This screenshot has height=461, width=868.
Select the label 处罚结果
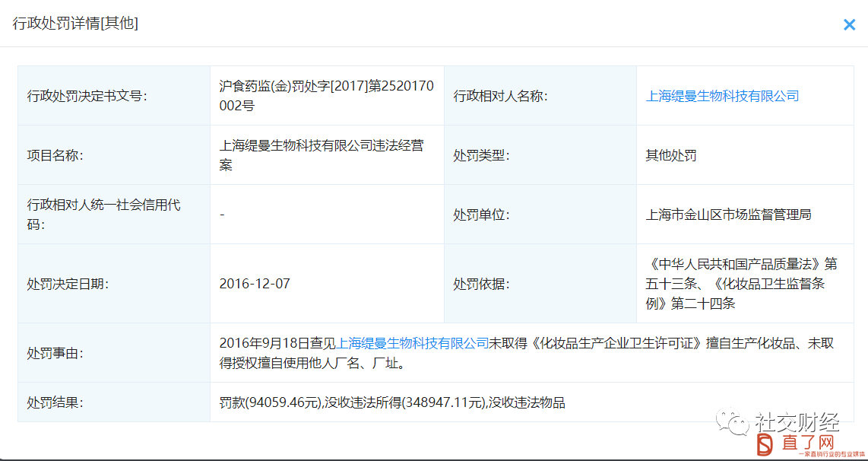(55, 403)
